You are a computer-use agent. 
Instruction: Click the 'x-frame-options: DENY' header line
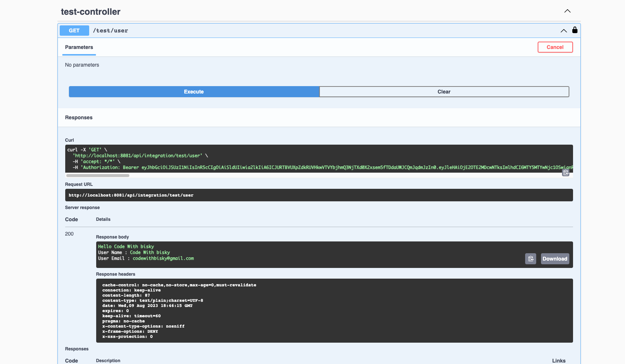pyautogui.click(x=130, y=331)
